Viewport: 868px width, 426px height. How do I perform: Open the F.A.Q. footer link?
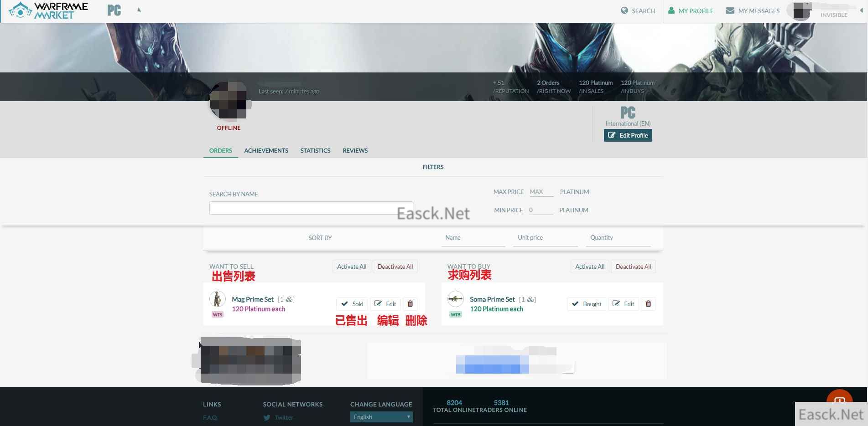[210, 417]
